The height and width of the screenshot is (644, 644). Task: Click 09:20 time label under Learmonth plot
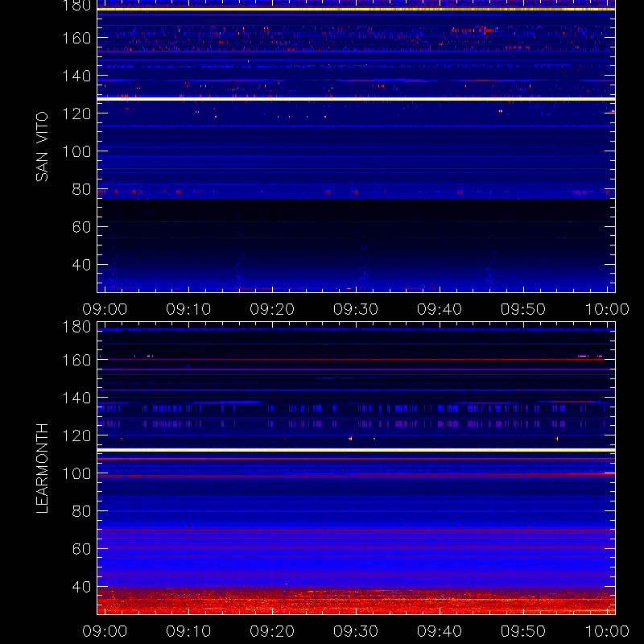tap(272, 631)
